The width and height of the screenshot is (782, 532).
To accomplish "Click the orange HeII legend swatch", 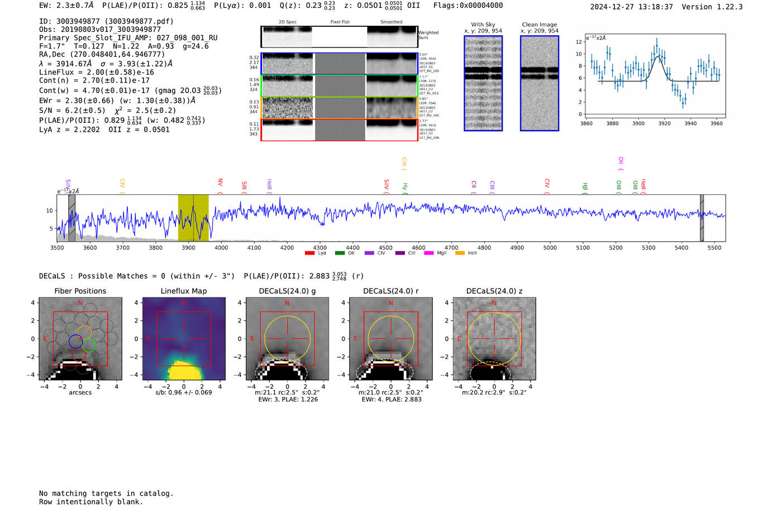I will click(460, 253).
